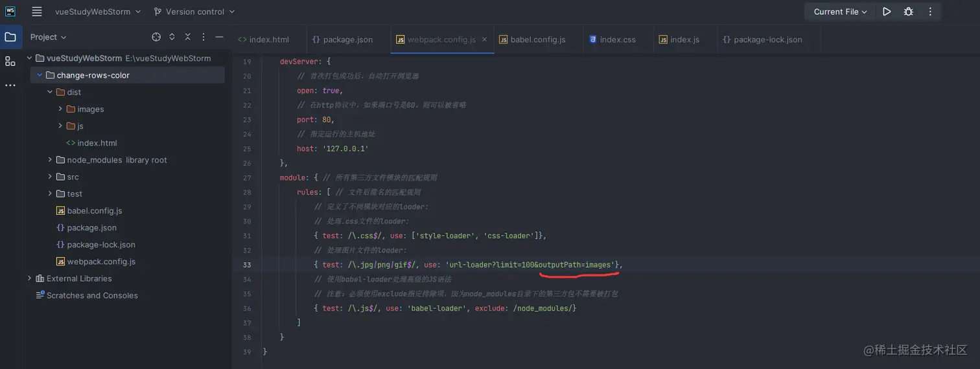Click the 'url-loader?limit=100&outputPath=images' string
Screen dimensions: 980x369
pyautogui.click(x=530, y=265)
